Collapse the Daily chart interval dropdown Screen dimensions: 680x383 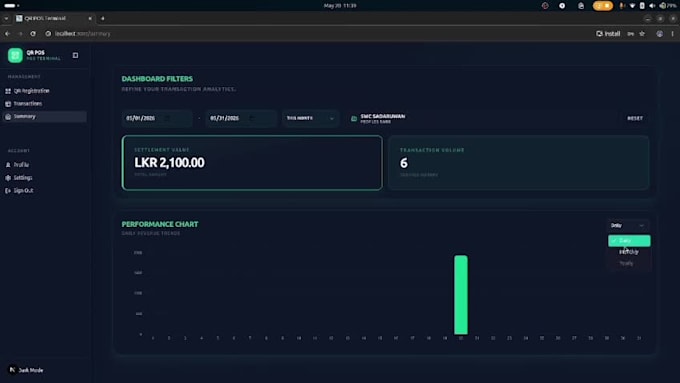[x=628, y=226]
